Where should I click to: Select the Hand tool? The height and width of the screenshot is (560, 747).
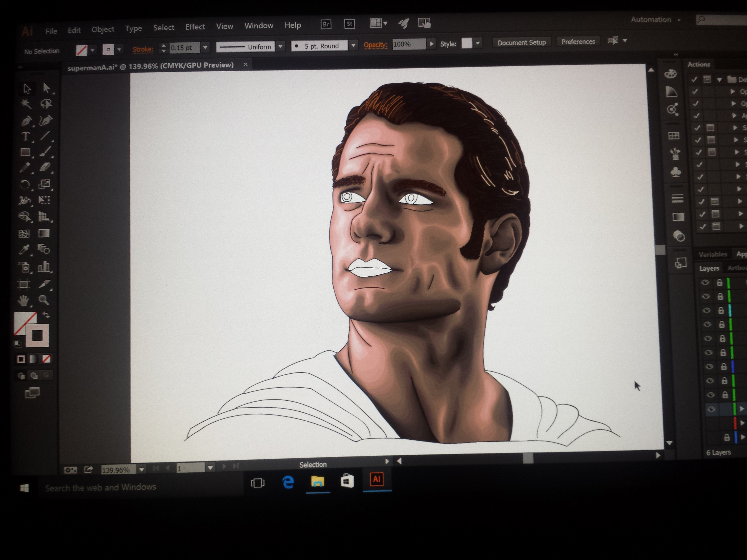pos(23,300)
